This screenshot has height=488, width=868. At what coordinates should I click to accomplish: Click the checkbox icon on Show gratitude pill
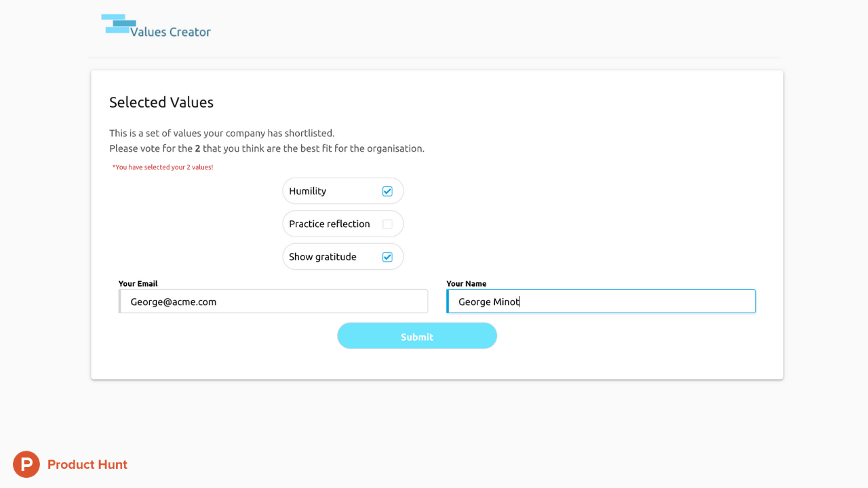[x=387, y=256]
